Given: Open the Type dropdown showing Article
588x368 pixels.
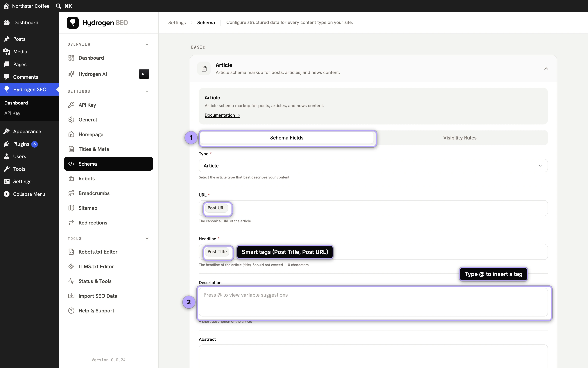Looking at the screenshot, I should (373, 166).
